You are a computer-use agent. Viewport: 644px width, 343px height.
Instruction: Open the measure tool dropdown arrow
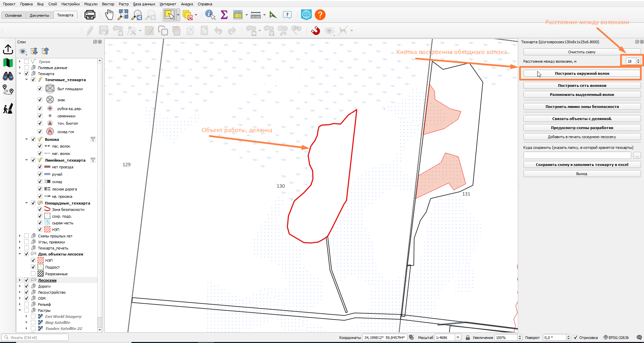264,15
